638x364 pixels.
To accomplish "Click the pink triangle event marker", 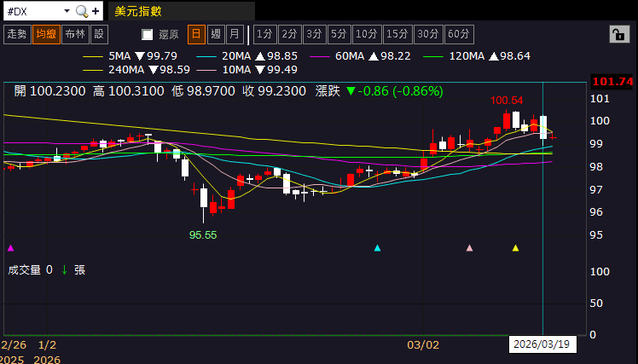I will pyautogui.click(x=469, y=248).
